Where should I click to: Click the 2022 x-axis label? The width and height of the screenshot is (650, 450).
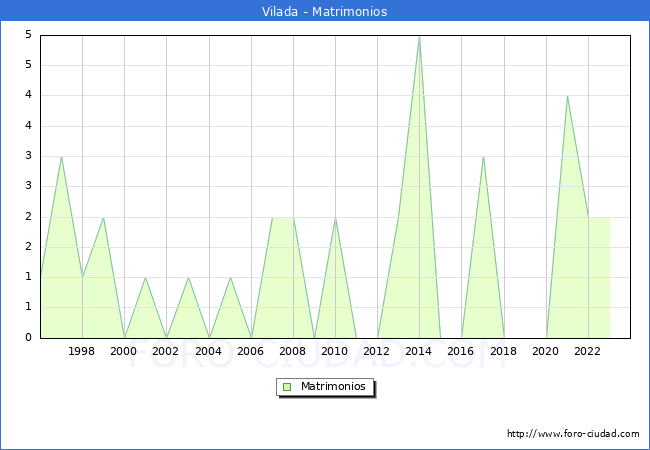coord(588,351)
